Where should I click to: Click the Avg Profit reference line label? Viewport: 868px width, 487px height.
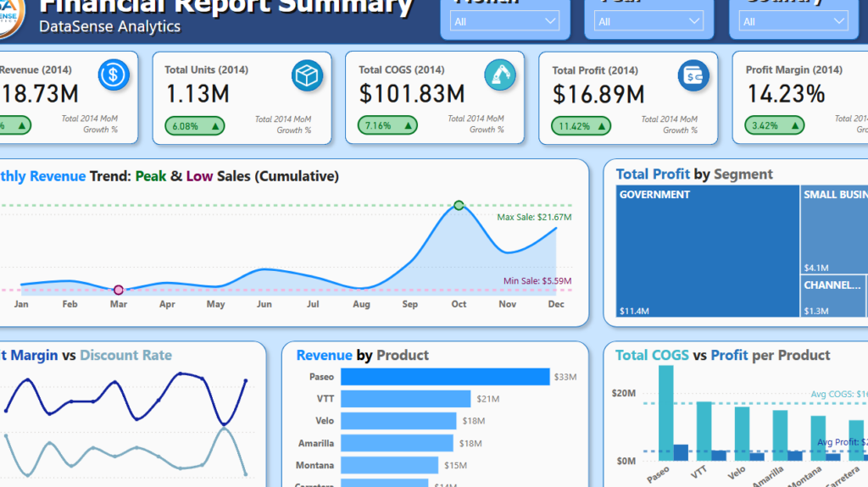(x=843, y=442)
